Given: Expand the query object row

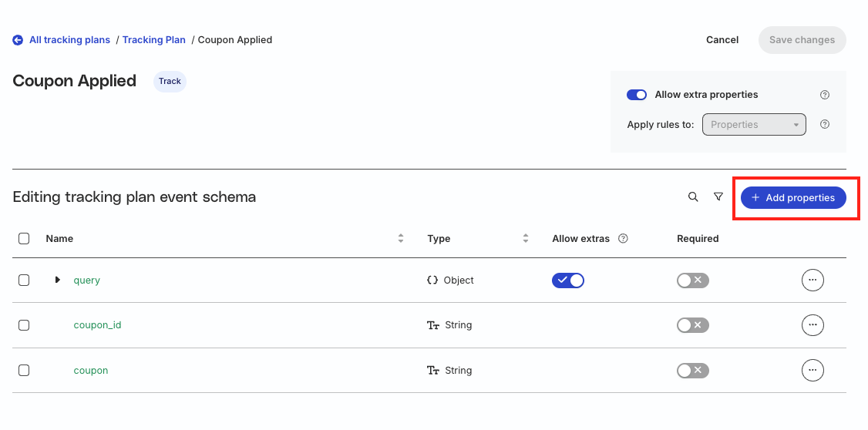Looking at the screenshot, I should pyautogui.click(x=58, y=280).
